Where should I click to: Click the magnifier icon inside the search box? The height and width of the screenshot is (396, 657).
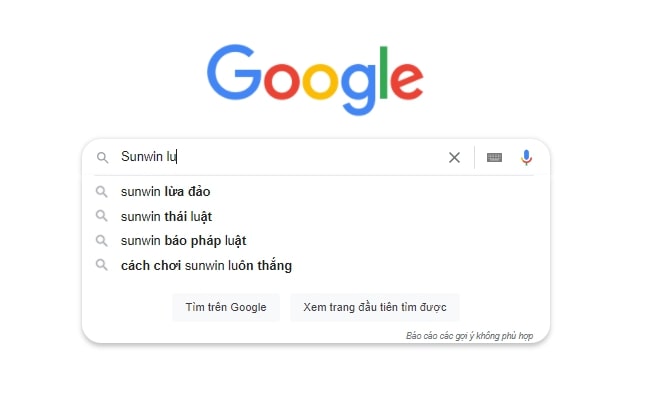pos(102,158)
